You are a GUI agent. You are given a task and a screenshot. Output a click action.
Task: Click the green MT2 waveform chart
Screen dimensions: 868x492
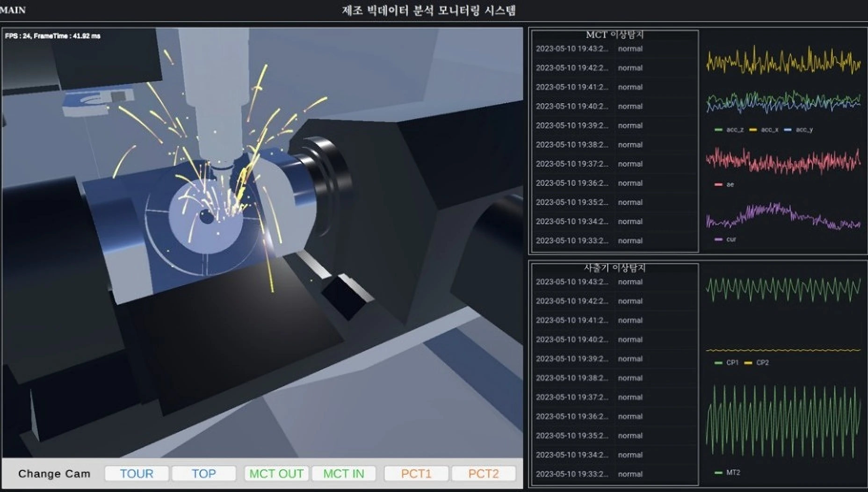click(783, 421)
